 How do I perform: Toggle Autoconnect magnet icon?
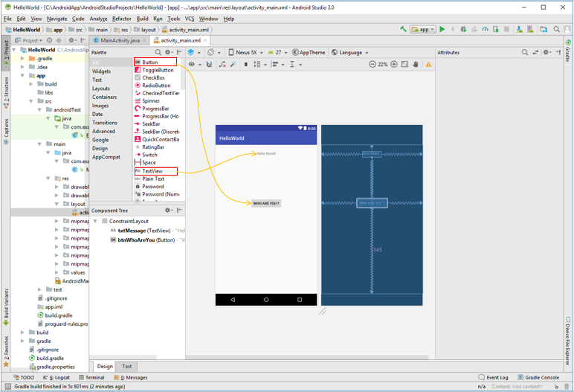209,64
